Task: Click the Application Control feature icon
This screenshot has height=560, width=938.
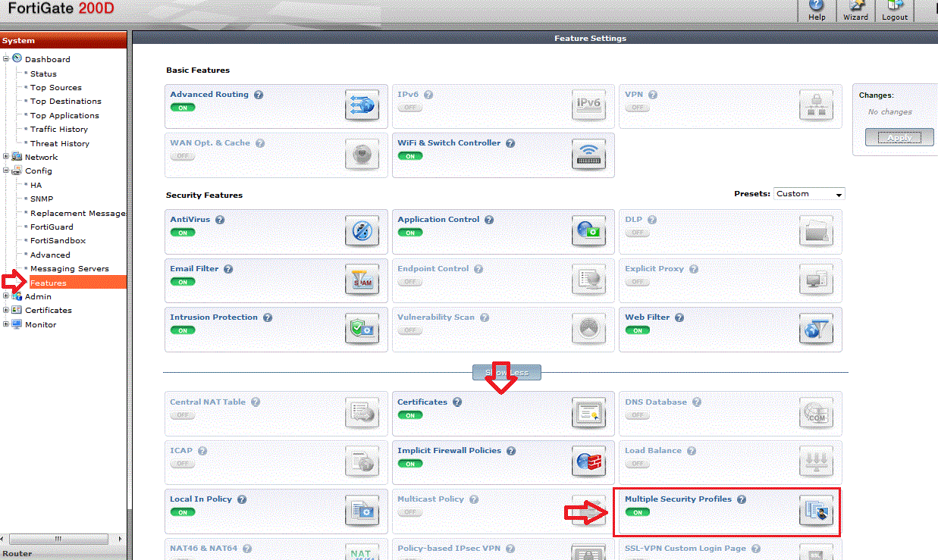Action: (x=589, y=231)
